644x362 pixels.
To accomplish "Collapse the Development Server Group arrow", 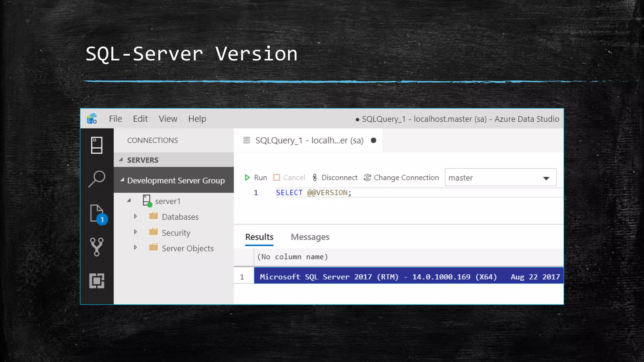I will (x=122, y=180).
